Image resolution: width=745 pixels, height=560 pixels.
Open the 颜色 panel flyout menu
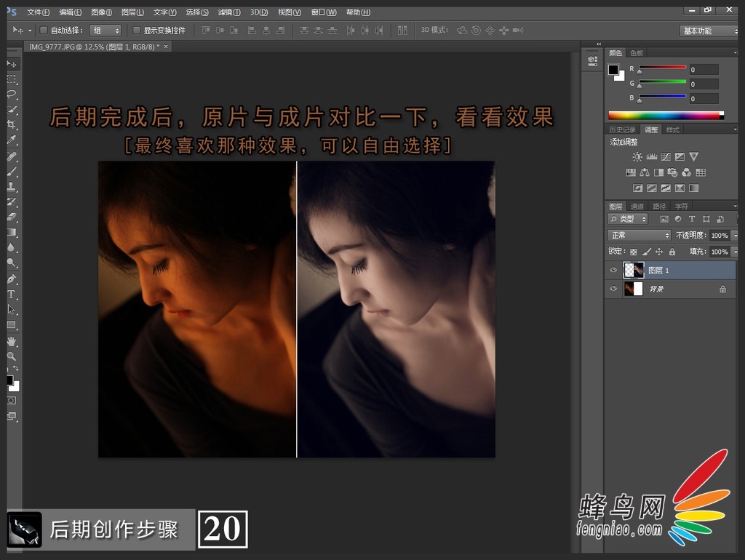(x=735, y=52)
